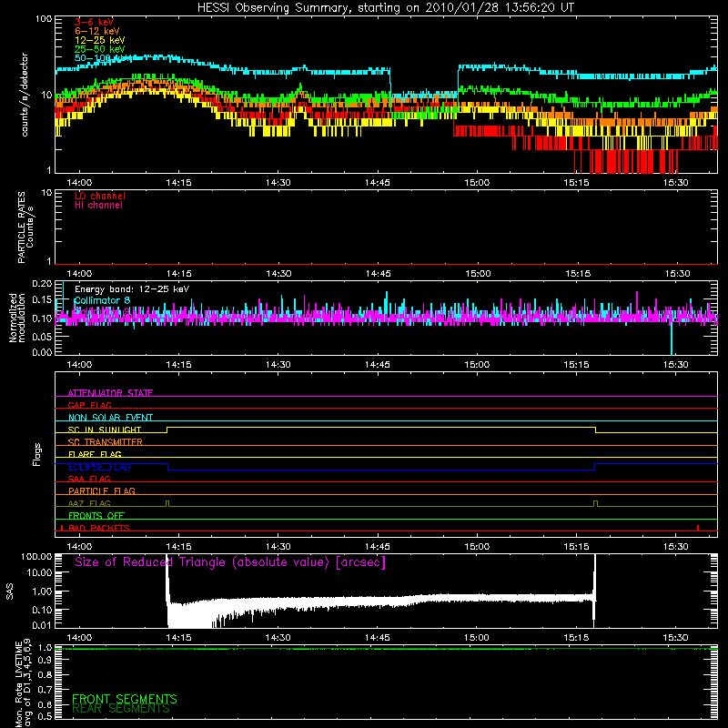
Task: Click the olive AAZ flag pulse after 15:15
Action: pyautogui.click(x=596, y=503)
